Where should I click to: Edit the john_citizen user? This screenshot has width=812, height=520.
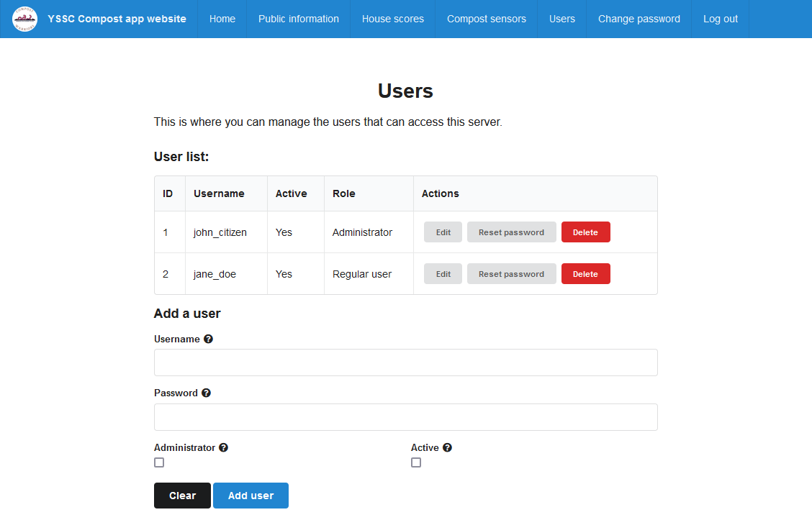443,232
